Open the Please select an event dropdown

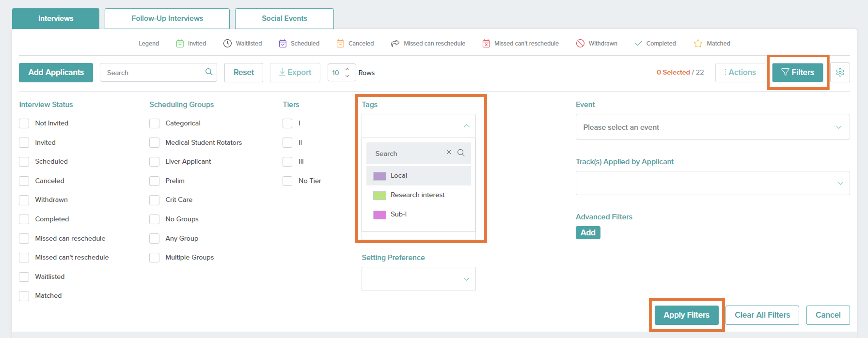tap(713, 127)
